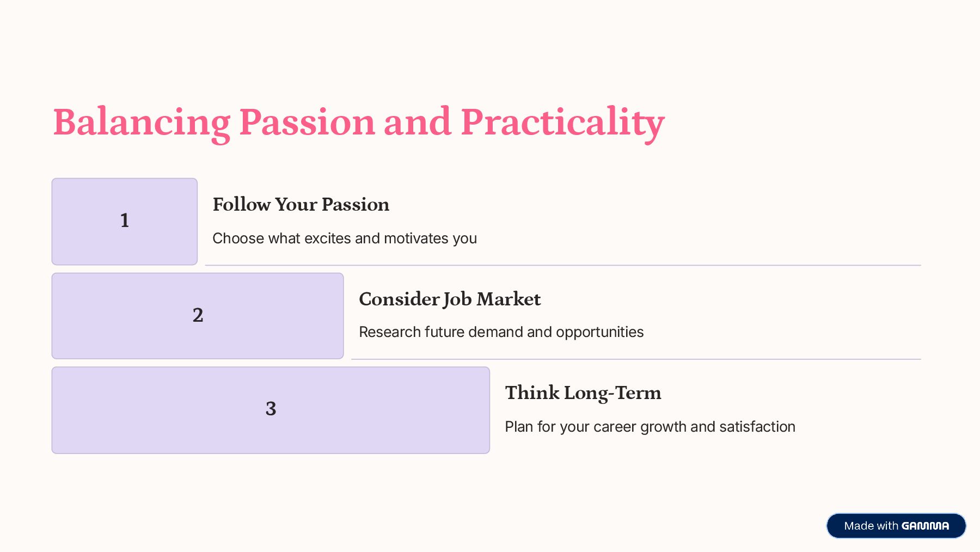The height and width of the screenshot is (552, 980).
Task: Select the Consider Job Market heading
Action: [x=450, y=299]
